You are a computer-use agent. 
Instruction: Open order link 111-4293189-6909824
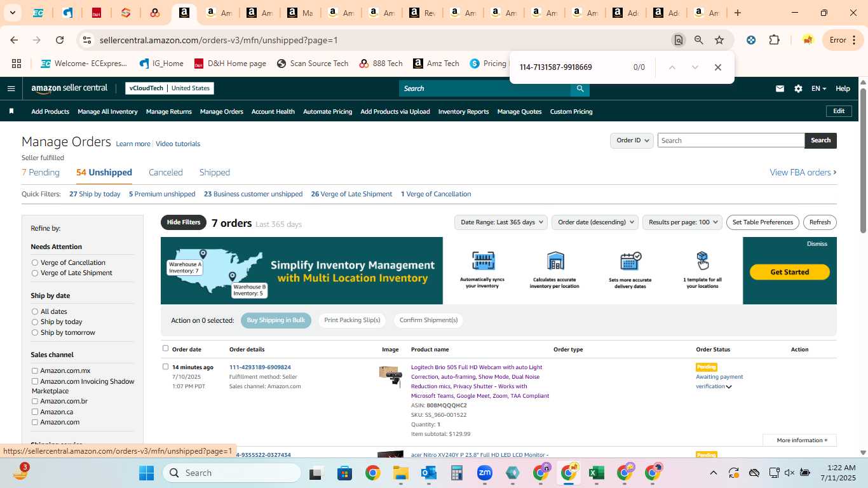point(260,367)
